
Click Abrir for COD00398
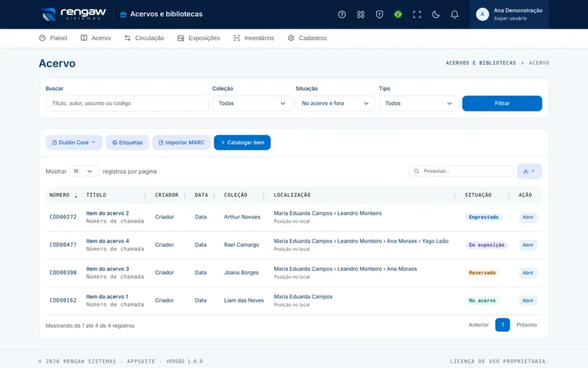coord(528,273)
